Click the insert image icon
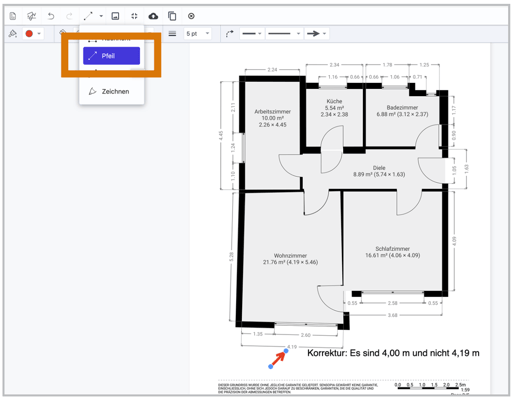This screenshot has width=512, height=400. (x=115, y=16)
